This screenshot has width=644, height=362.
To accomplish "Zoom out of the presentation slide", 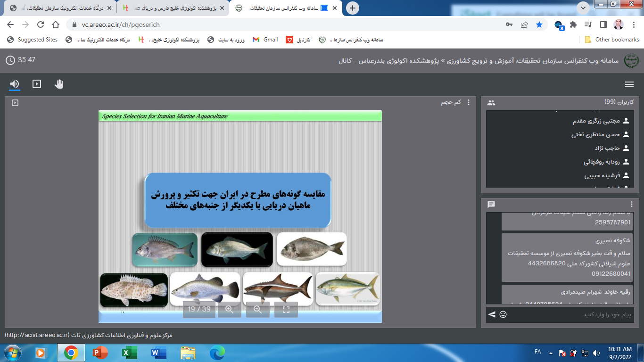I will coord(257,310).
